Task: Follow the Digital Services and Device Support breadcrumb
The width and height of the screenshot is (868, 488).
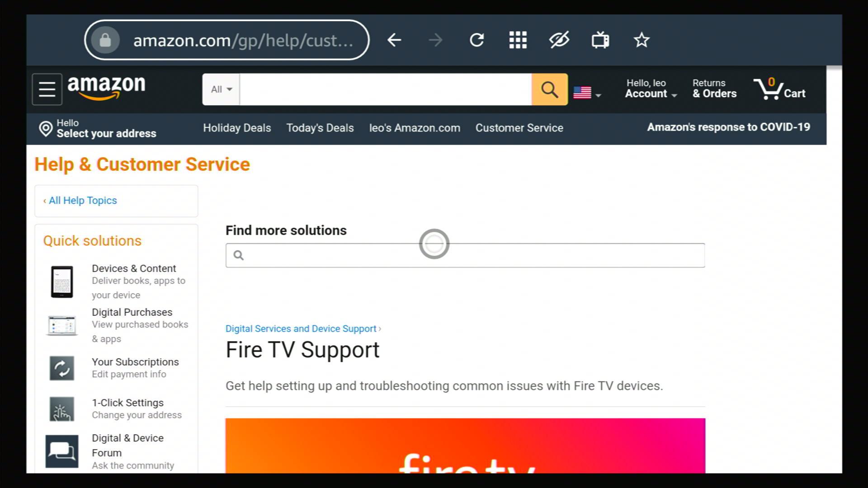Action: (301, 328)
